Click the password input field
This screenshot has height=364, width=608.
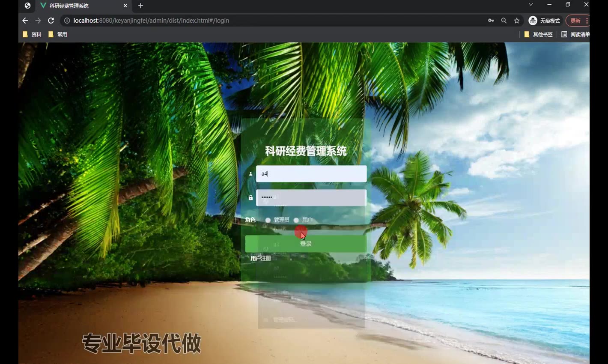(311, 197)
